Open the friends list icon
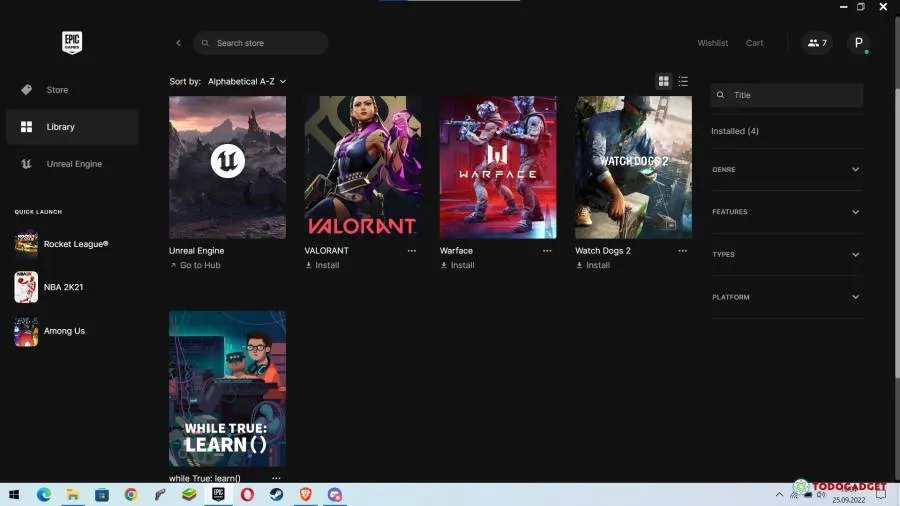 (x=817, y=43)
